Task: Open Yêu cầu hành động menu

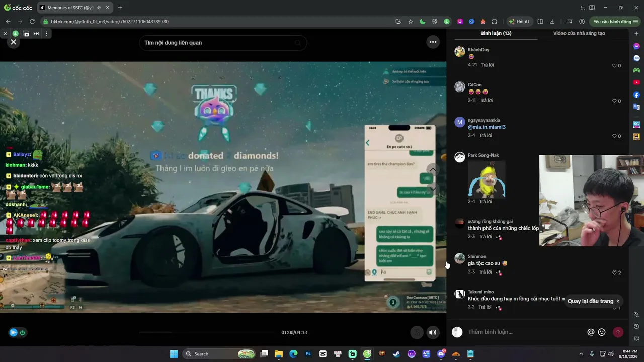Action: [x=615, y=22]
